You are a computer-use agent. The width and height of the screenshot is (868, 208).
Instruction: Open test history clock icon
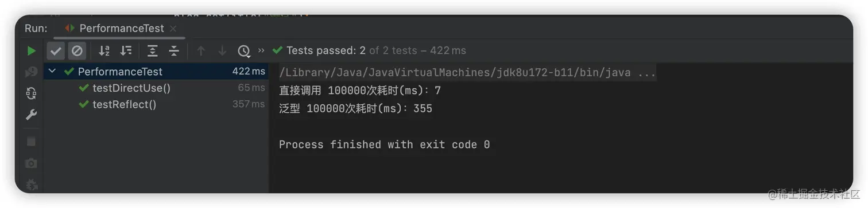[244, 51]
